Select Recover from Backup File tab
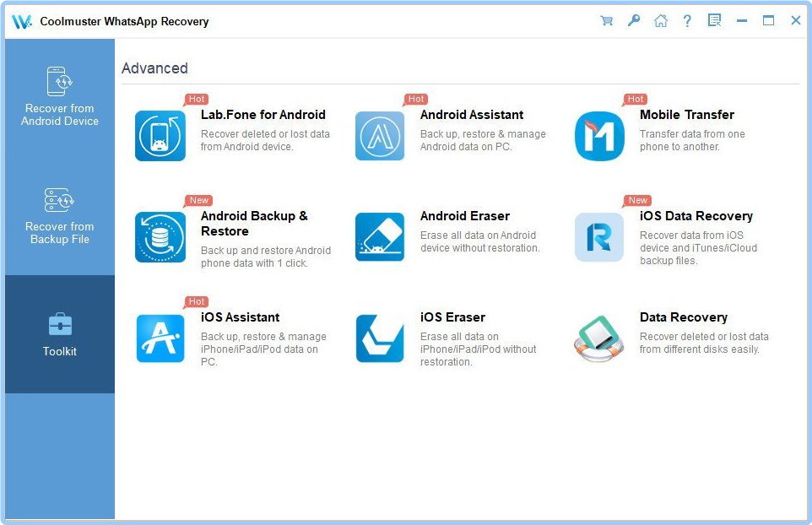Viewport: 812px width, 525px height. [x=60, y=216]
